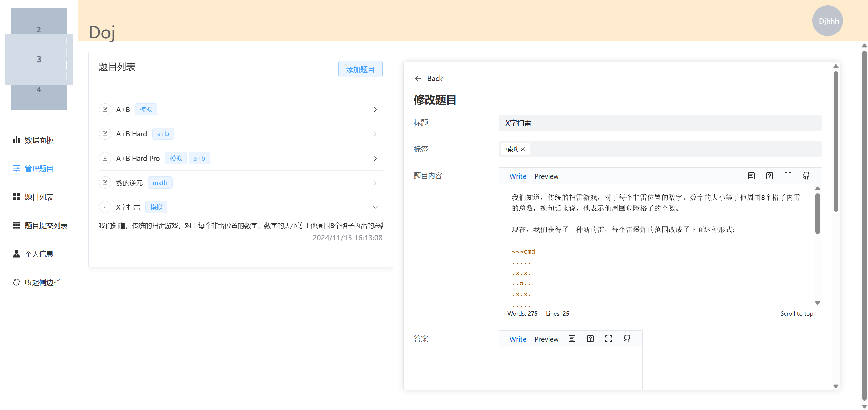
Task: Click the catalog icon in 答案 editor toolbar
Action: click(x=572, y=339)
